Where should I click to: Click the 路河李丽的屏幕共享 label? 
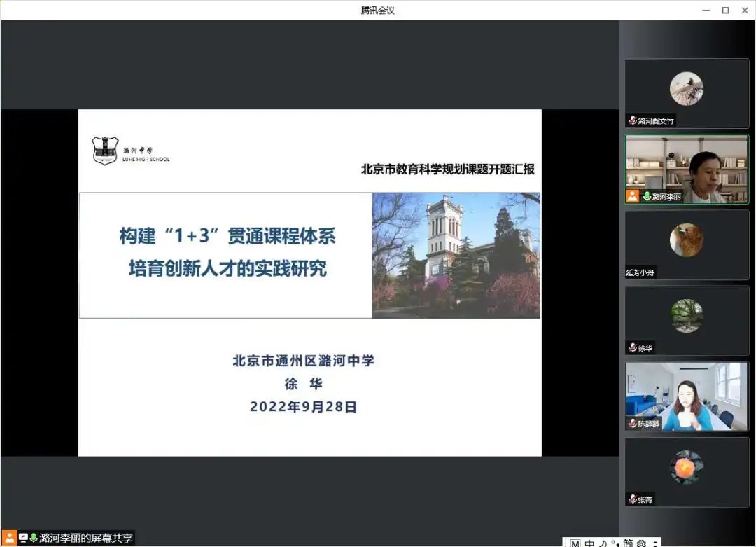point(85,538)
